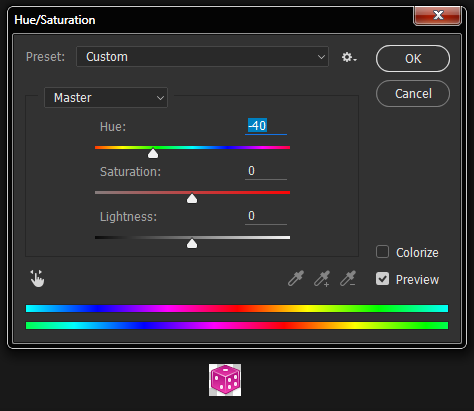
Task: Activate the on-image adjustment hand tool
Action: point(37,278)
